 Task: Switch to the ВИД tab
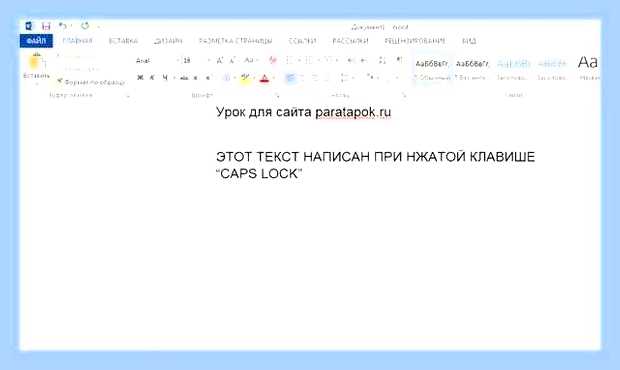click(x=469, y=41)
